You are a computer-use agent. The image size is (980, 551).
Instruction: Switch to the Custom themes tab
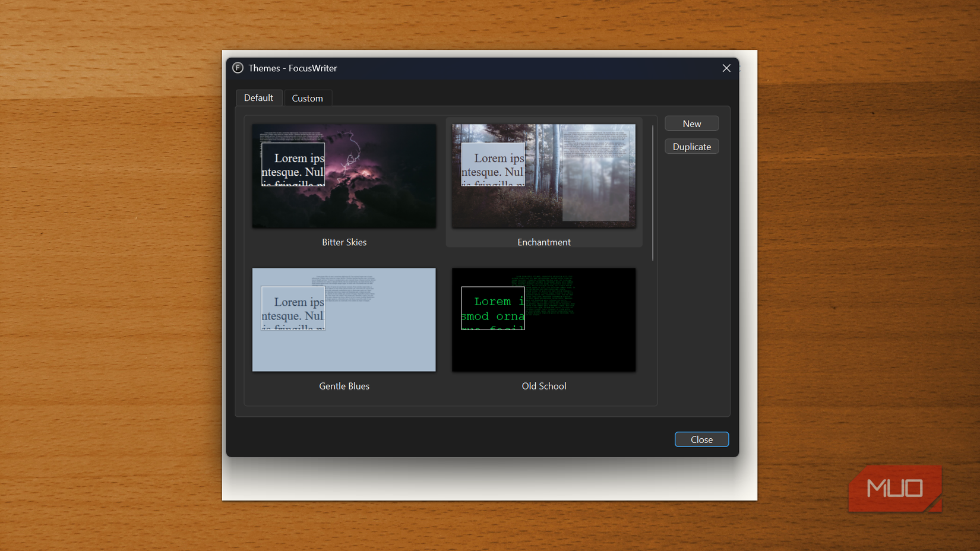click(308, 97)
